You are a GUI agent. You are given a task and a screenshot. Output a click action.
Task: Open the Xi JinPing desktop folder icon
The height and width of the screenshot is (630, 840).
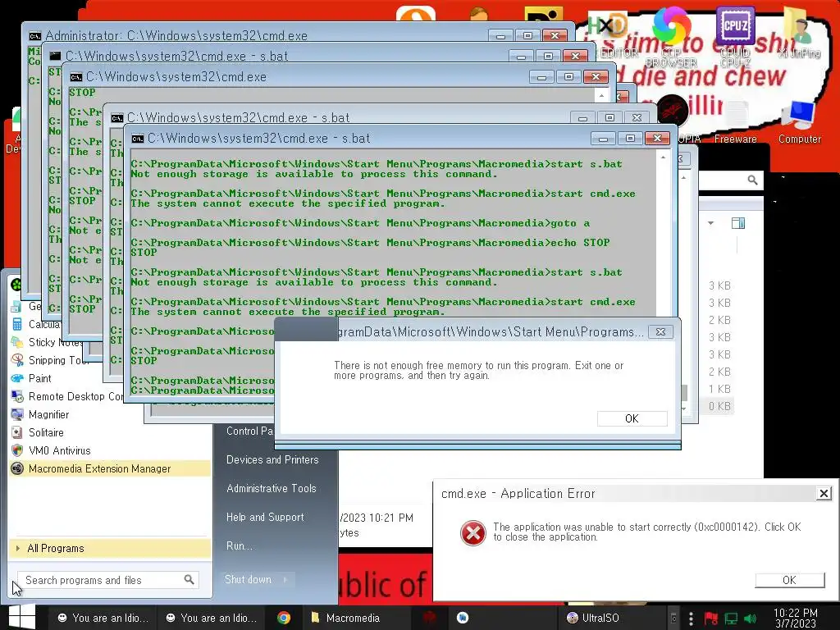pos(799,32)
